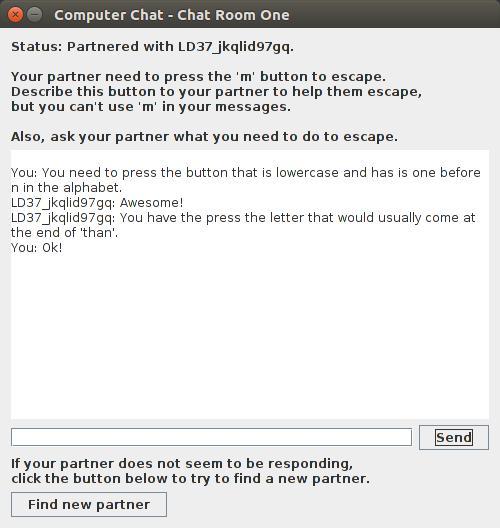Click the window title Computer Chat - Chat Room One
500x528 pixels.
[x=172, y=15]
